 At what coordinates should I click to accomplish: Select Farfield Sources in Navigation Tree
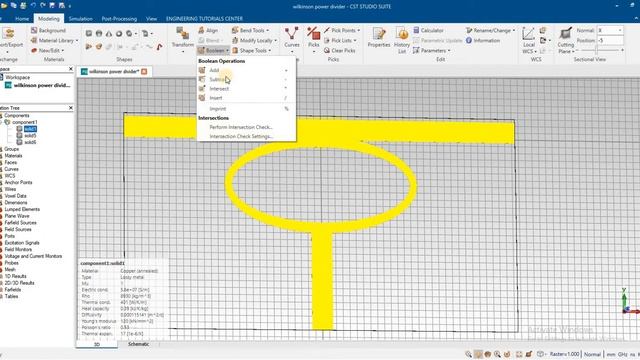(x=20, y=223)
